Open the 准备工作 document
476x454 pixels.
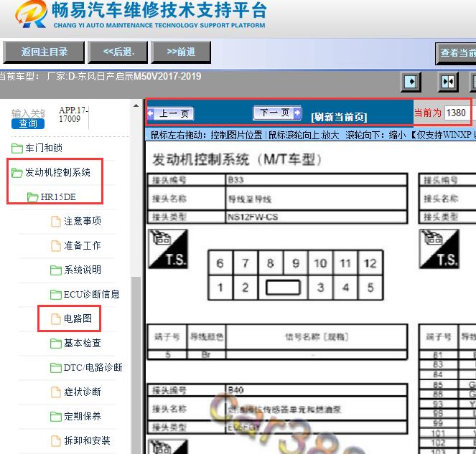[83, 245]
